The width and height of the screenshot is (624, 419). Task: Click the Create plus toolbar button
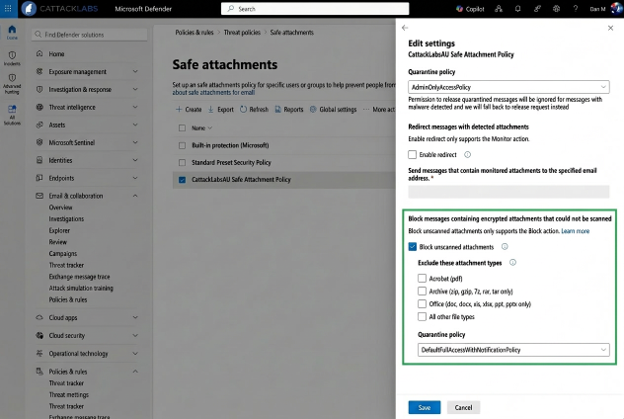[189, 109]
